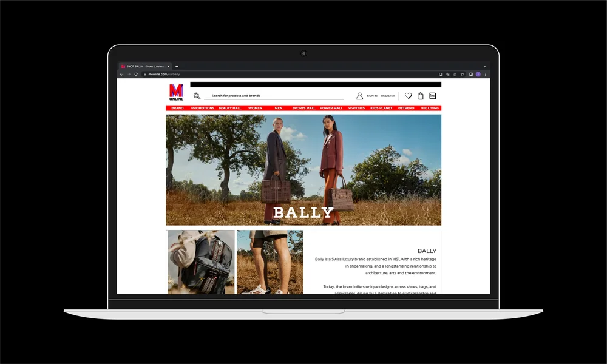607x364 pixels.
Task: Open the BRAND menu
Action: [177, 108]
